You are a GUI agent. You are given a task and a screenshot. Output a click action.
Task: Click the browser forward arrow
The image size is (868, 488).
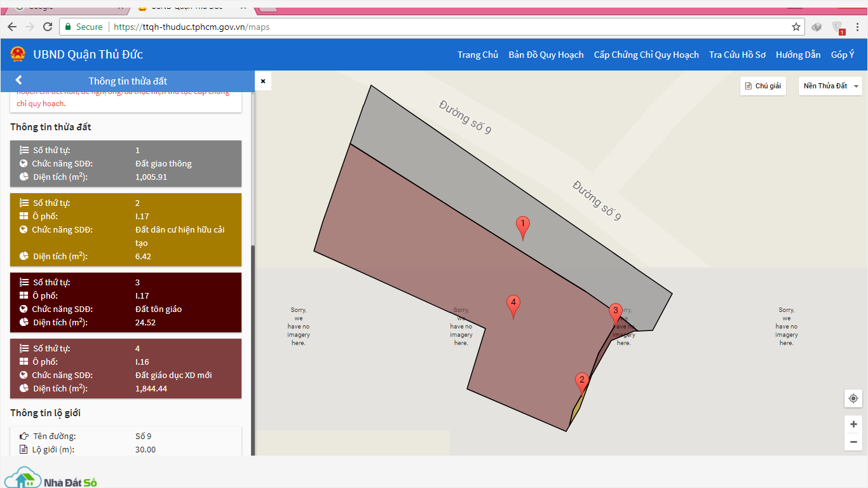point(30,27)
